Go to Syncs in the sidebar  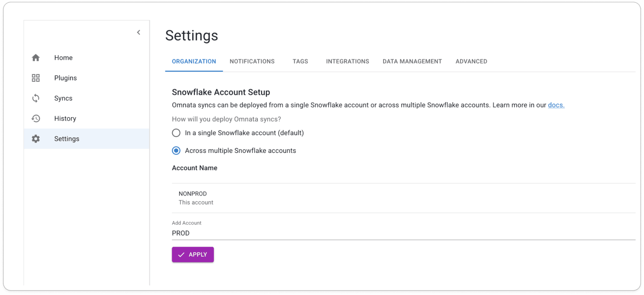87,98
